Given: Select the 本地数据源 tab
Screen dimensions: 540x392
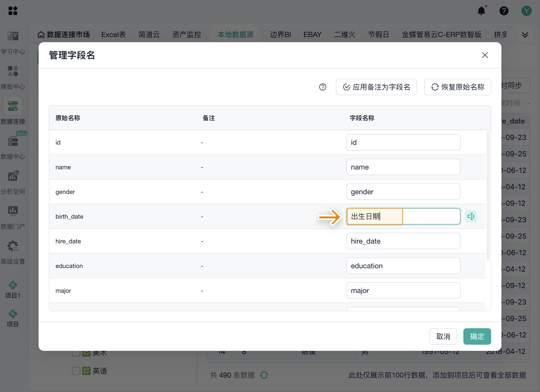Looking at the screenshot, I should (x=236, y=34).
